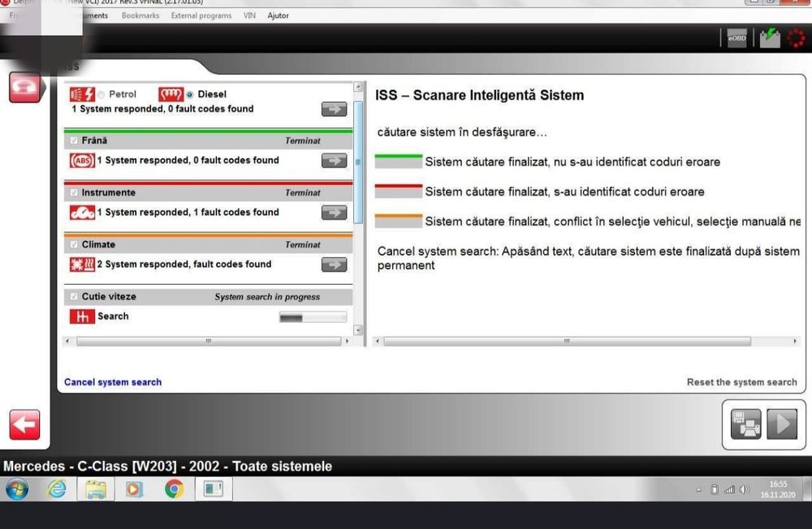812x529 pixels.
Task: Open the Bookmarks menu
Action: coord(140,15)
